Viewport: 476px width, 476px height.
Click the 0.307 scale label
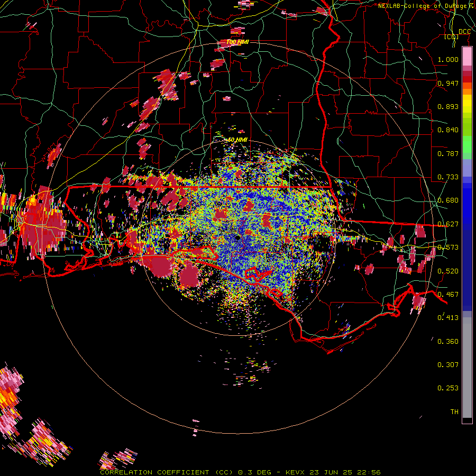coord(448,365)
